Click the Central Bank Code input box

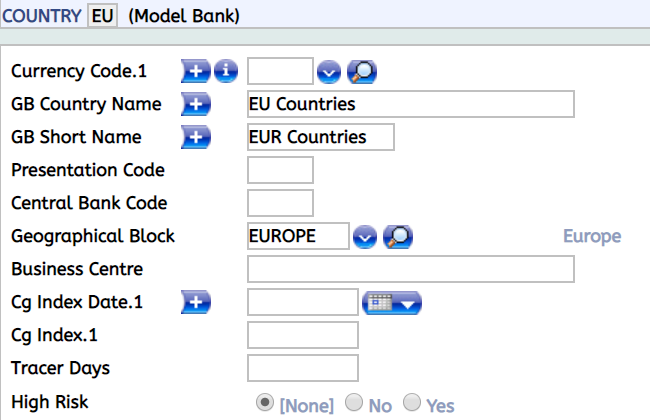pyautogui.click(x=280, y=203)
